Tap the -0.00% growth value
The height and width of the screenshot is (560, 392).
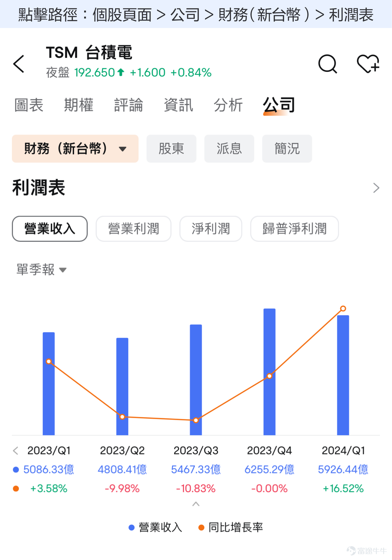(x=269, y=488)
